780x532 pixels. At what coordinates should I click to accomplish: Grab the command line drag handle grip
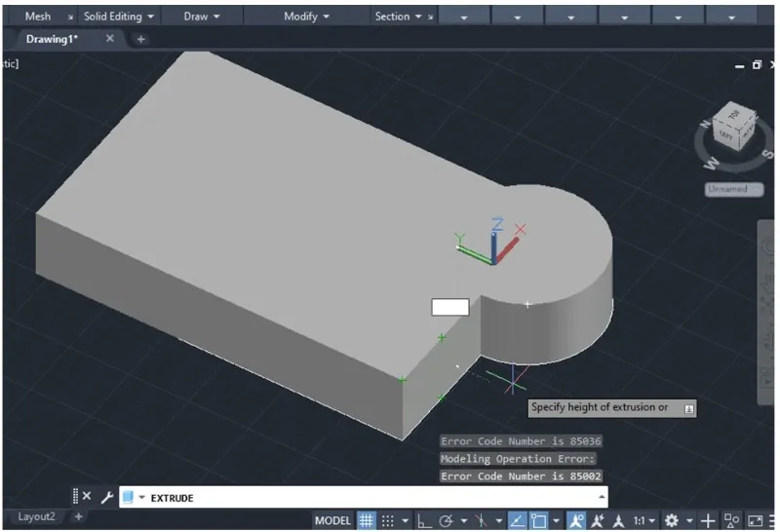coord(76,496)
